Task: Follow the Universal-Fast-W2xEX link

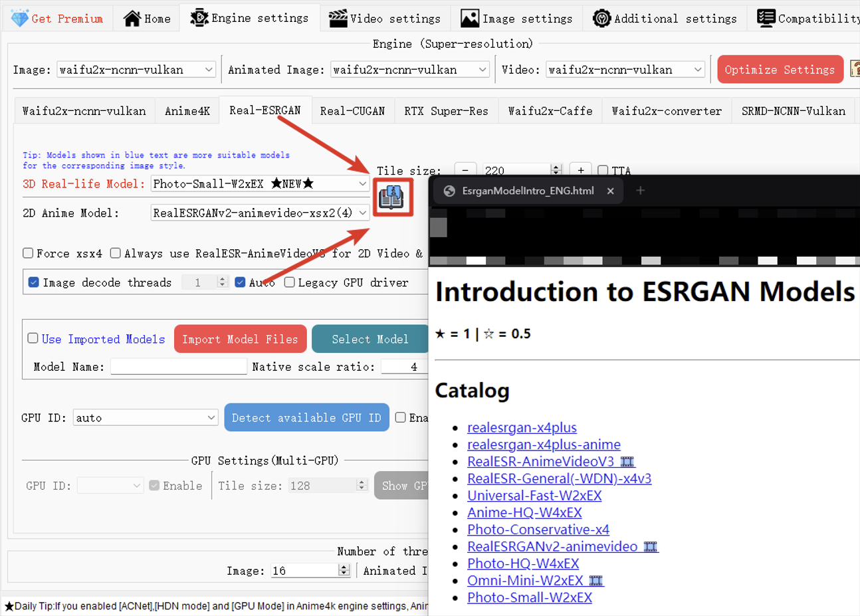Action: coord(534,496)
